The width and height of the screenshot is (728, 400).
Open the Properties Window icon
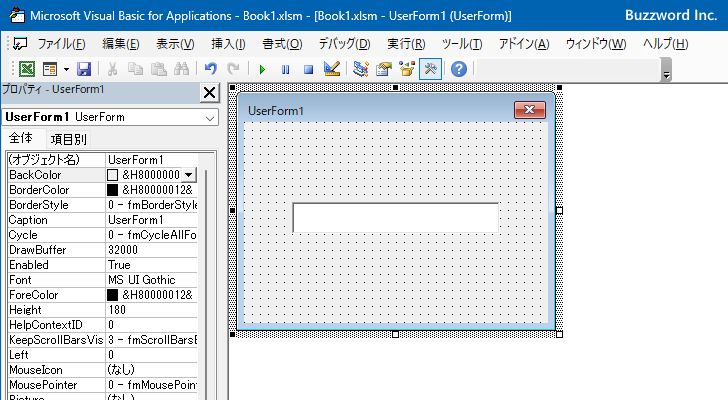point(384,70)
